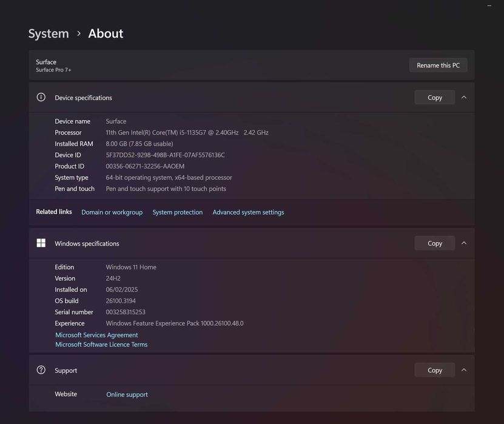Click the About breadcrumb title
Screen dimensions: 504x424
[x=106, y=34]
